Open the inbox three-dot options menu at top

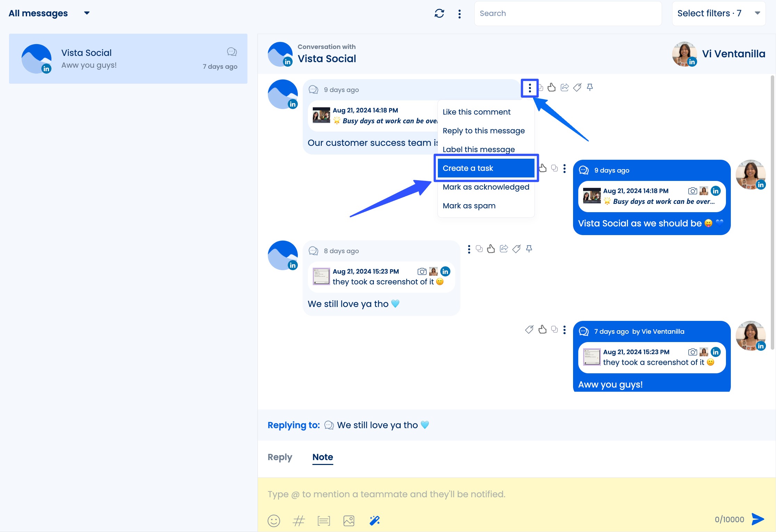[x=459, y=14]
